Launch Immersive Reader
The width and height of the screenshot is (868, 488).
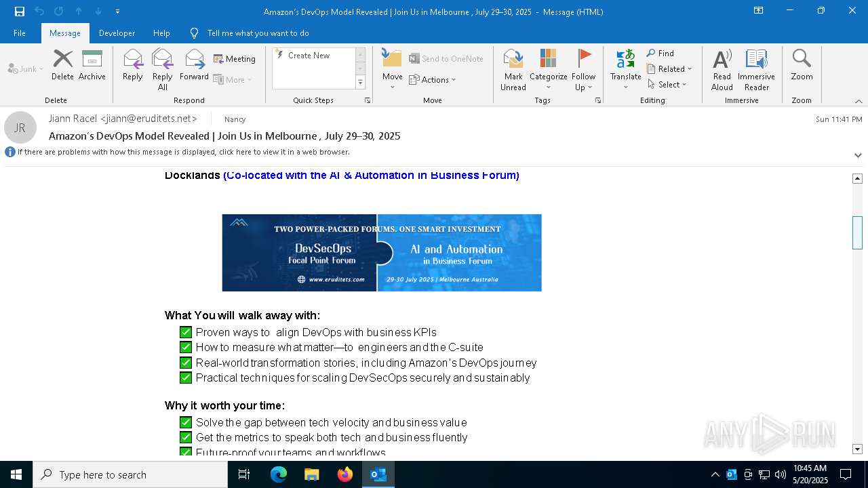(756, 70)
